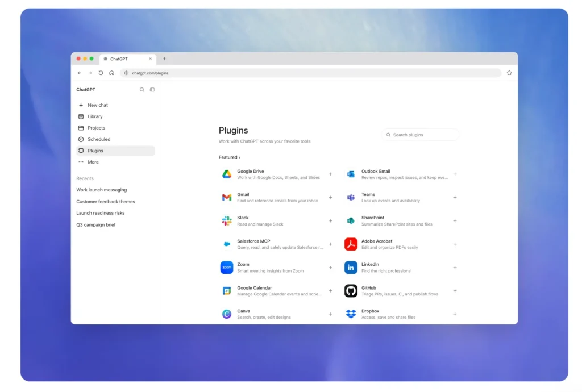This screenshot has width=582, height=392.
Task: Open recent chat Q3 campaign brief
Action: click(96, 225)
